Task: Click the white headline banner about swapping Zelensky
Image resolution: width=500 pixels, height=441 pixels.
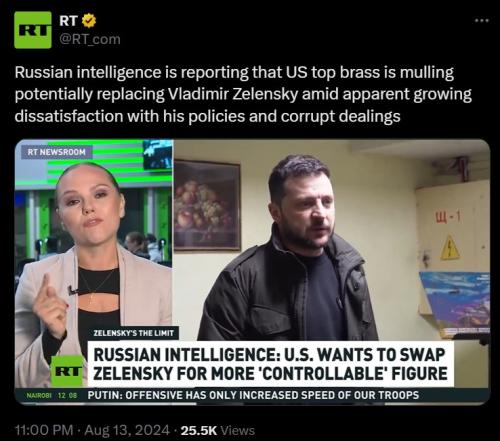Action: coord(270,364)
